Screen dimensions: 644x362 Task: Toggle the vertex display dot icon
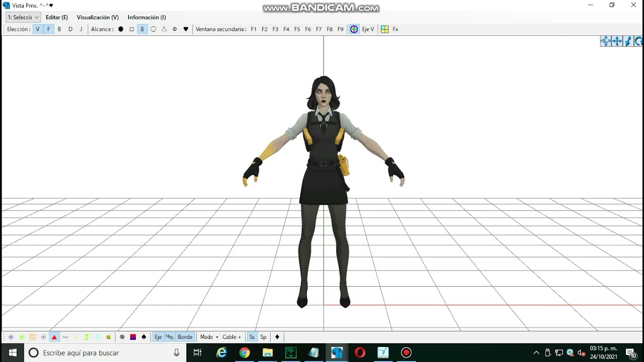click(11, 337)
